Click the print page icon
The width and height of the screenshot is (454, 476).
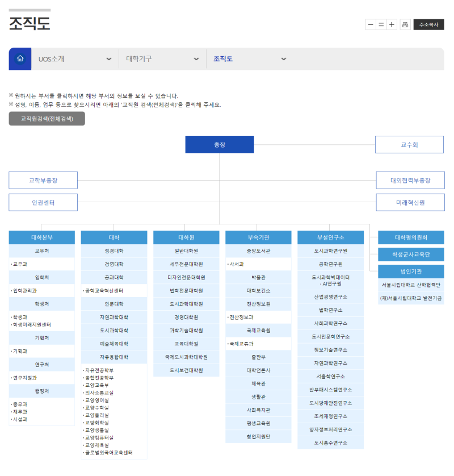coord(405,25)
